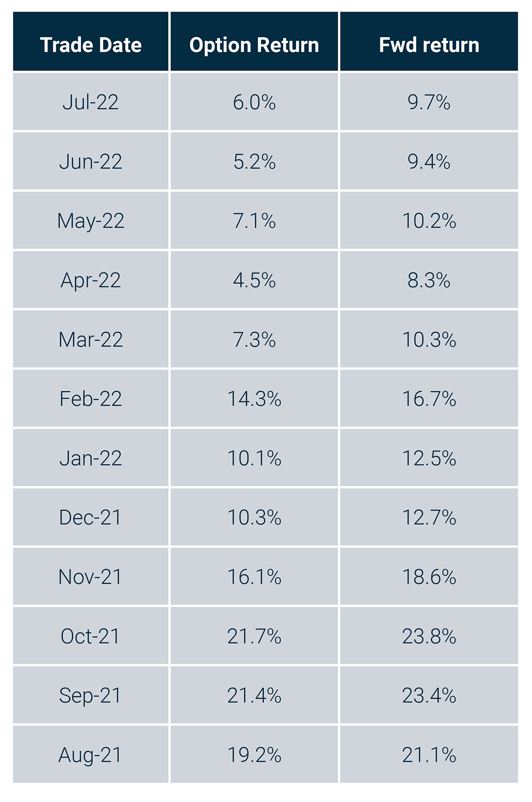Select the Feb-22 fwd return 16.7% cell

(x=429, y=399)
